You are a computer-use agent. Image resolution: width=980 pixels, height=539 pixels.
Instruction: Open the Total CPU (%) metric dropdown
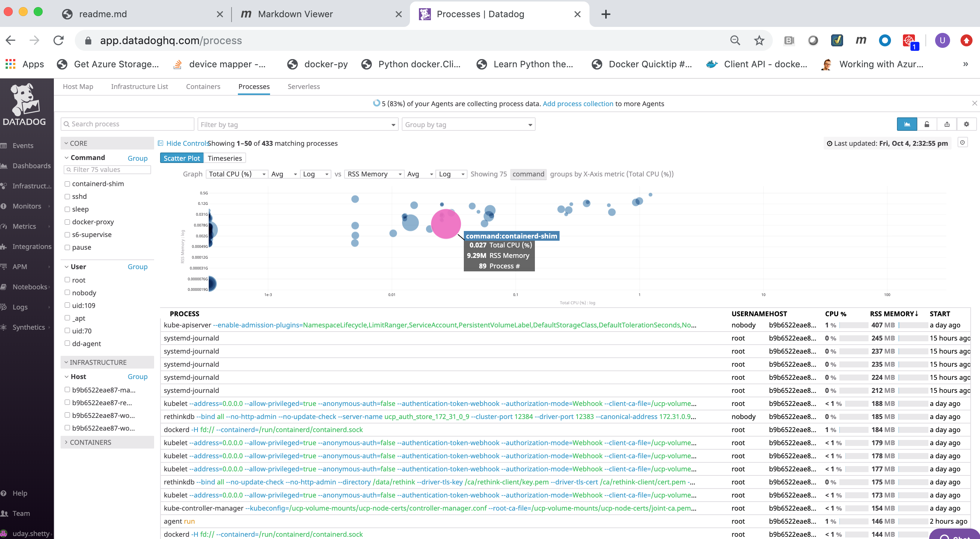[x=237, y=174]
